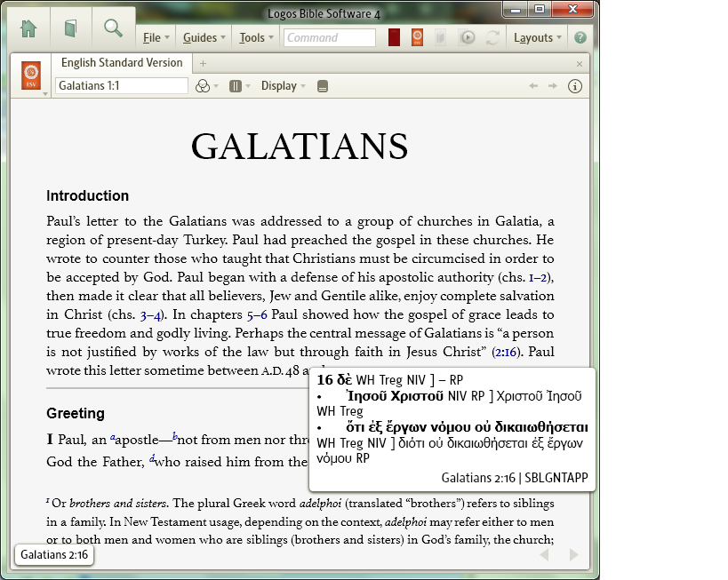Close the resource panel with the X

tap(579, 64)
